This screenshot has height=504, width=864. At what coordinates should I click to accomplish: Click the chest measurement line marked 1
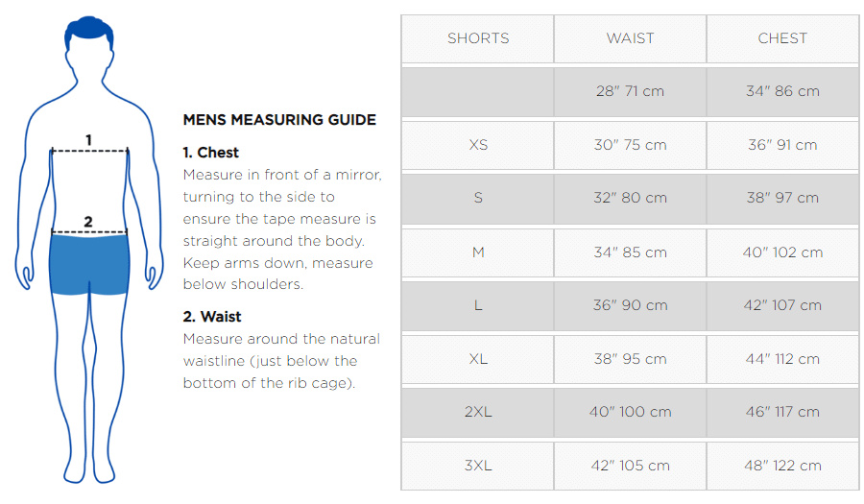(x=89, y=151)
